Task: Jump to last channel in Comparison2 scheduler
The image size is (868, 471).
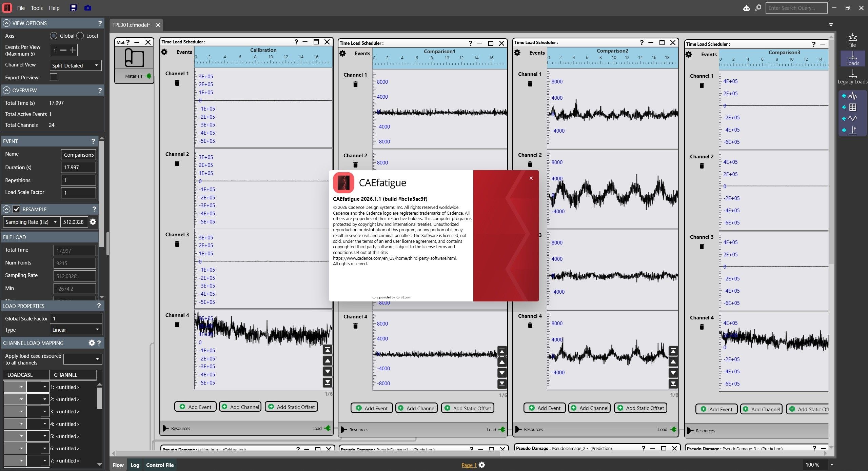Action: [x=673, y=384]
